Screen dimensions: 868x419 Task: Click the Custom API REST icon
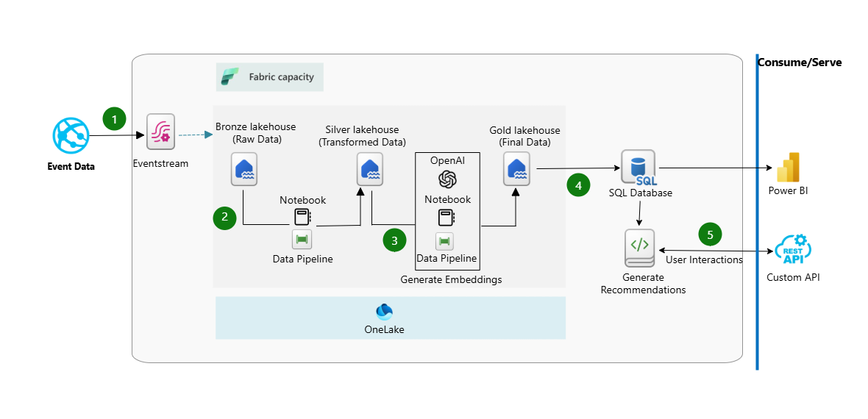point(793,248)
